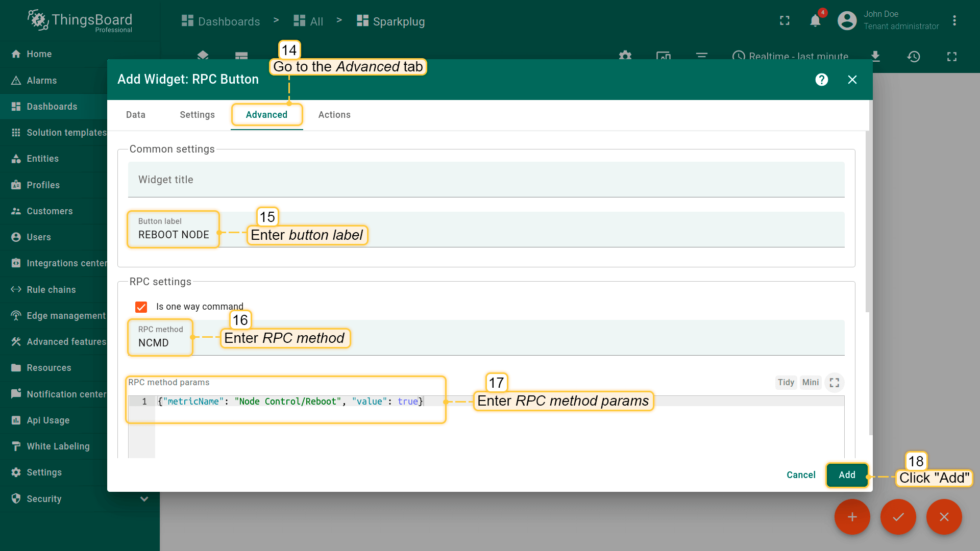Open the notifications bell icon
The image size is (980, 551).
[x=815, y=20]
